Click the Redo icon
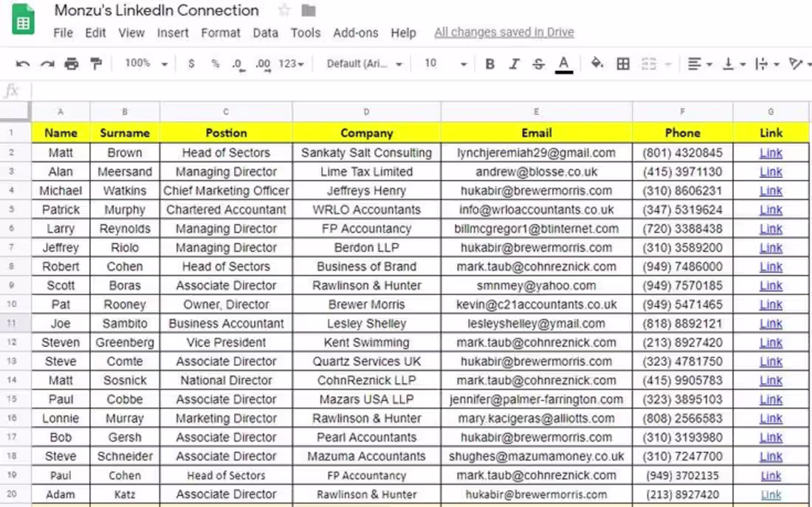 (x=47, y=63)
